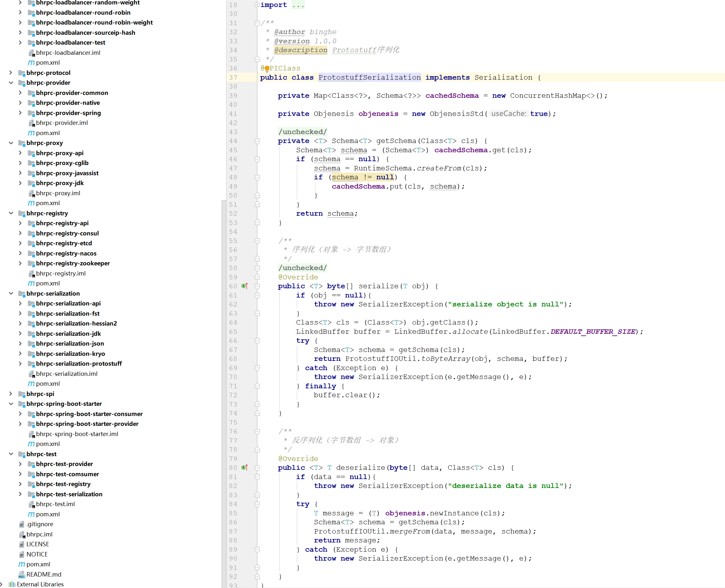The width and height of the screenshot is (725, 588).
Task: Click the Maven icon of the root pom.xml
Action: pos(22,564)
